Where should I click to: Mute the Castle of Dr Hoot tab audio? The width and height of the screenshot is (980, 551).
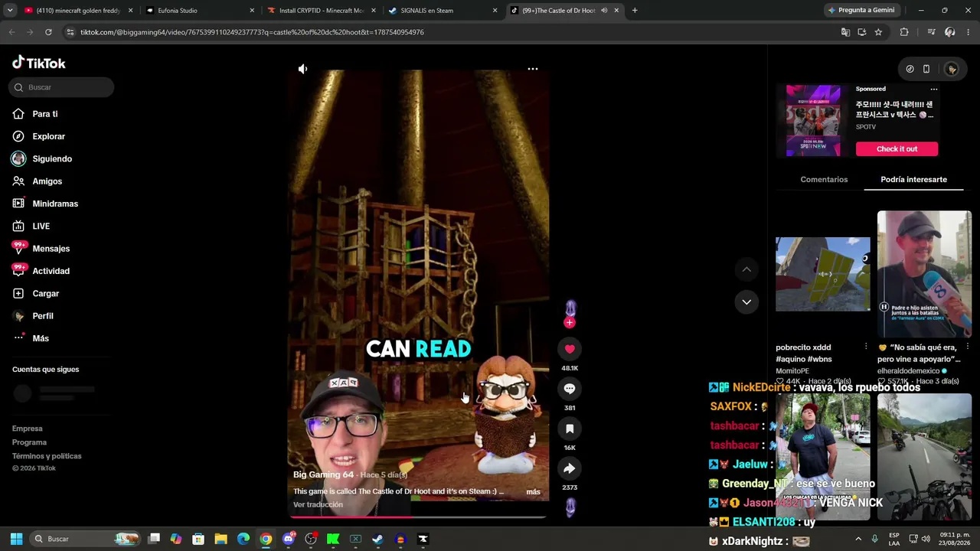(x=604, y=11)
